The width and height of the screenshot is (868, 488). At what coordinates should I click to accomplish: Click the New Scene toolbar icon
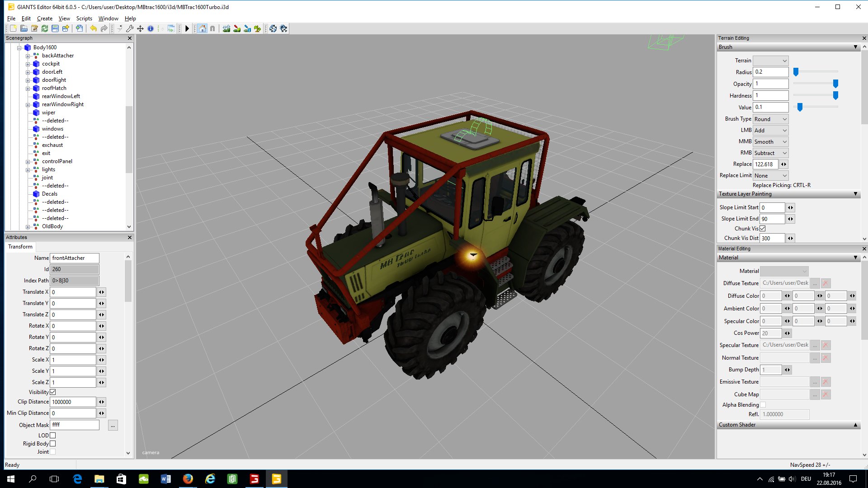(x=14, y=28)
